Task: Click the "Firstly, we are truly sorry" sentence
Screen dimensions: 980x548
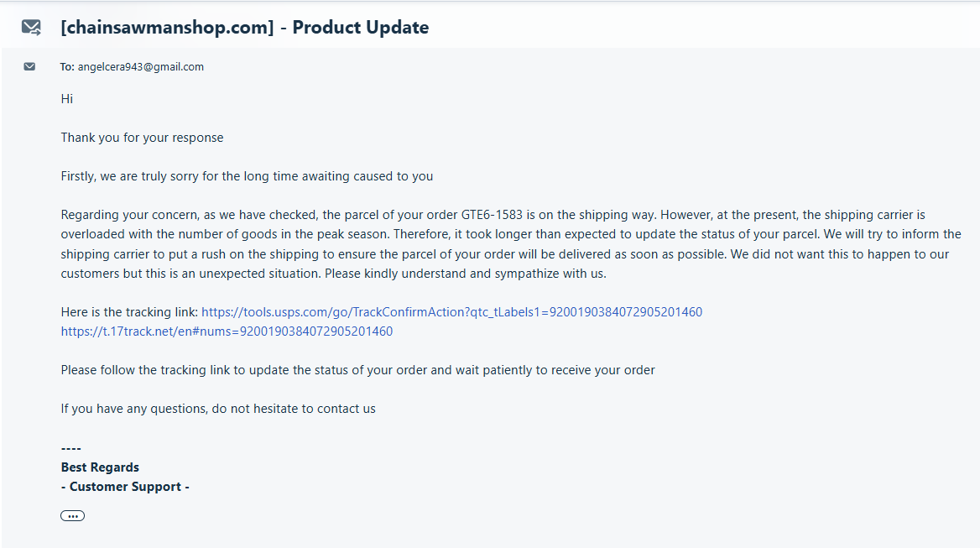Action: click(247, 176)
